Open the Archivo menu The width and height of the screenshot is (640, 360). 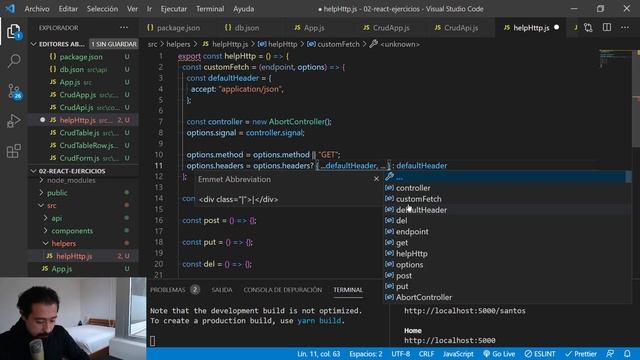coord(37,9)
